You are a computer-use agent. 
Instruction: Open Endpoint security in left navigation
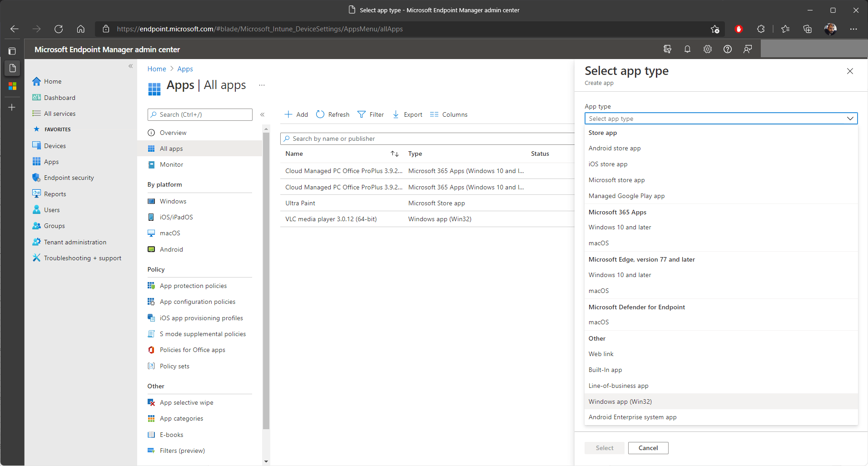pos(69,178)
